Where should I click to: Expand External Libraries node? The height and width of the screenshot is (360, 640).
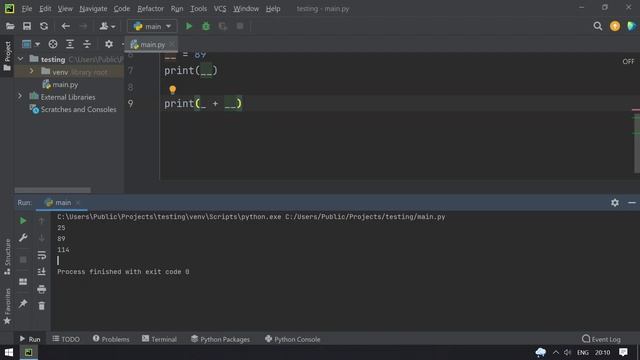(x=20, y=96)
